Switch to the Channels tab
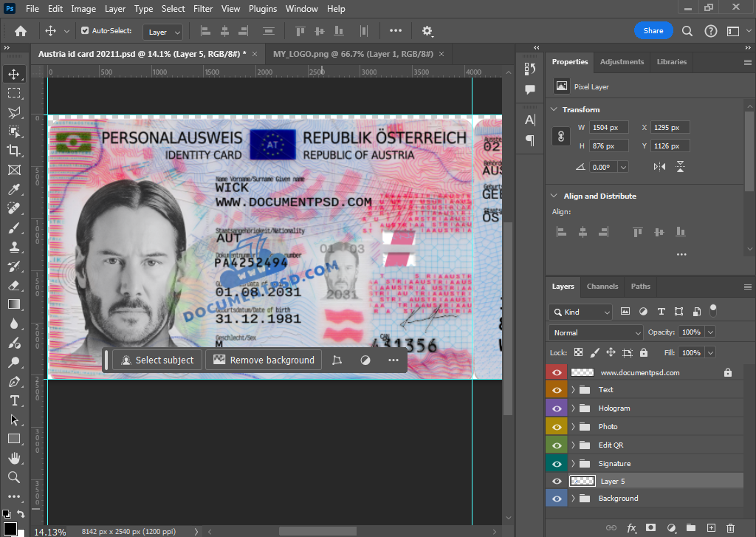The height and width of the screenshot is (537, 756). pos(602,286)
